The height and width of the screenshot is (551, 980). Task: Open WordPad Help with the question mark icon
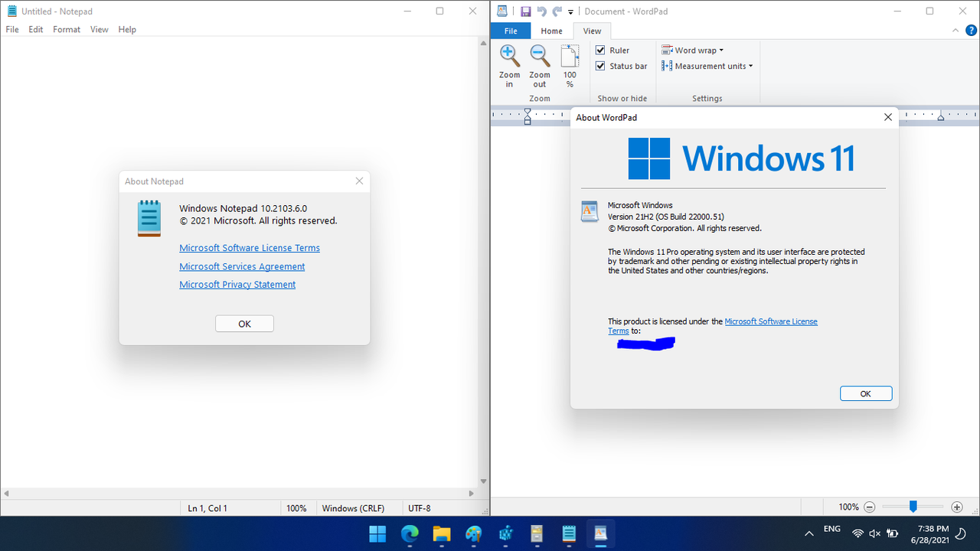click(970, 31)
